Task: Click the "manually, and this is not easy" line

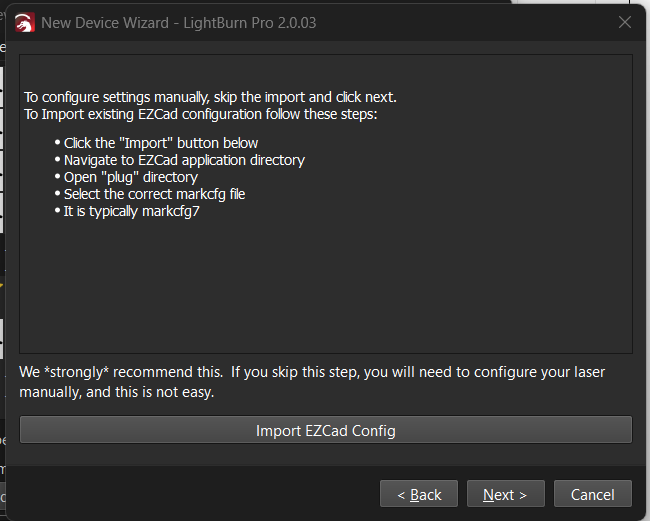Action: click(x=117, y=391)
